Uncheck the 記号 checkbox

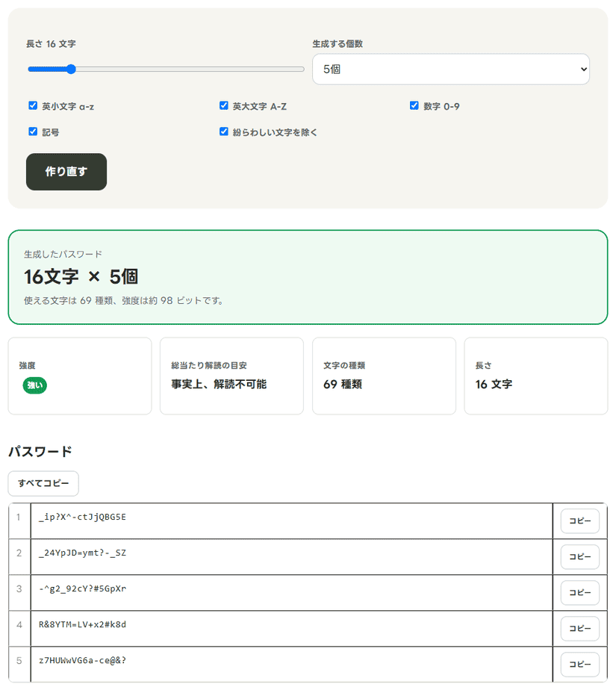coord(33,131)
